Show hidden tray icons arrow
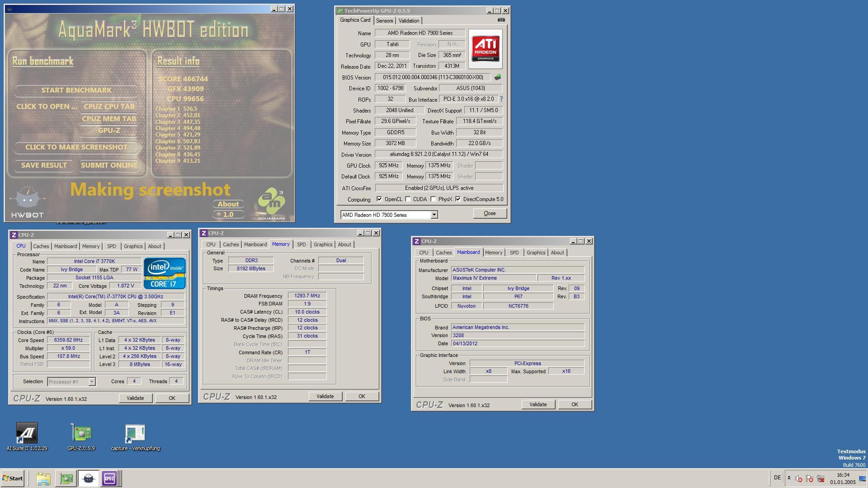868x488 pixels. pos(789,478)
